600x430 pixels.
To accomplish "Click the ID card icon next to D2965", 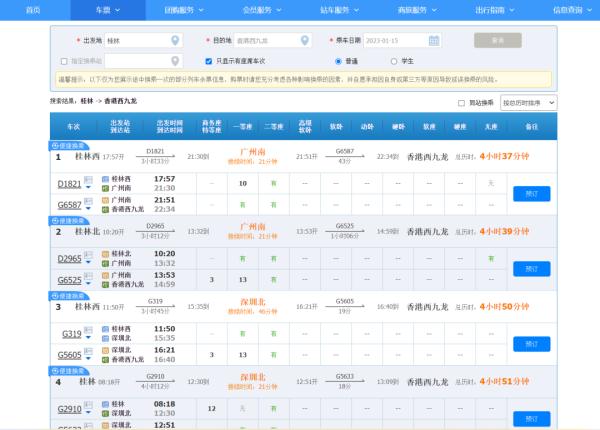I will [x=88, y=255].
